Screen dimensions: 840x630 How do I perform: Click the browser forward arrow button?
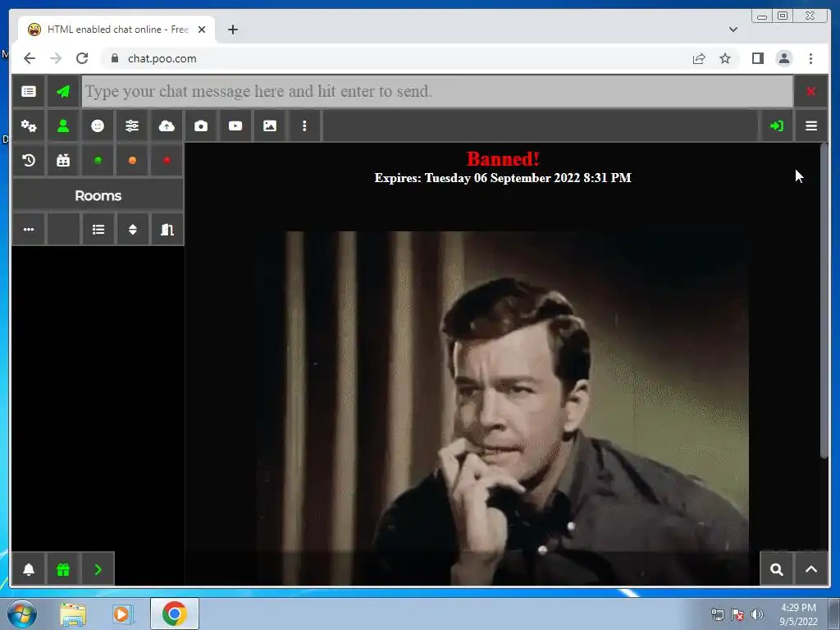[56, 58]
